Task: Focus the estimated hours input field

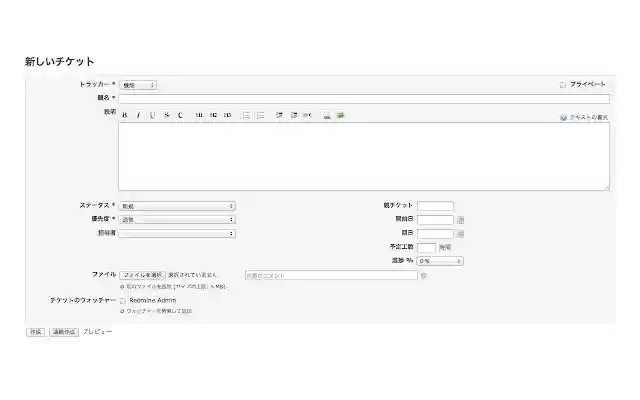Action: (427, 248)
